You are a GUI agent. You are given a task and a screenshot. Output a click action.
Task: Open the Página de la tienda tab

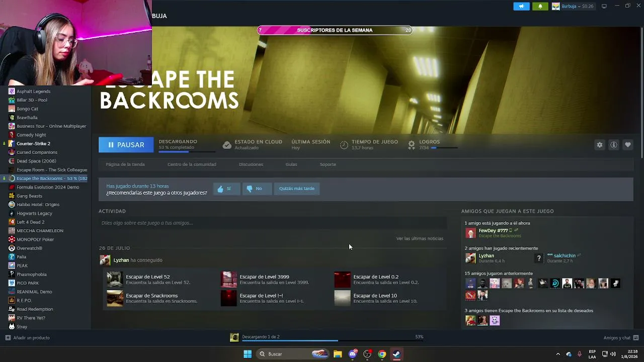pyautogui.click(x=125, y=164)
